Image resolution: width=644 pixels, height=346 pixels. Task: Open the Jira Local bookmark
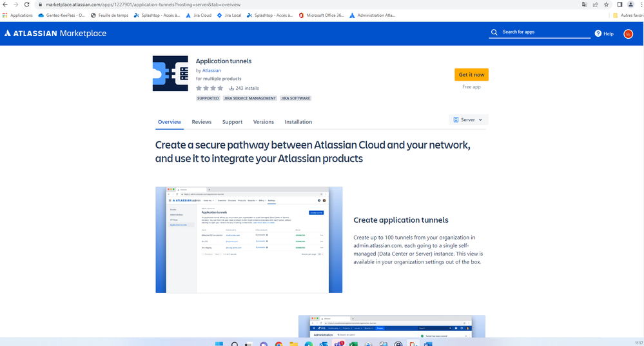point(229,15)
